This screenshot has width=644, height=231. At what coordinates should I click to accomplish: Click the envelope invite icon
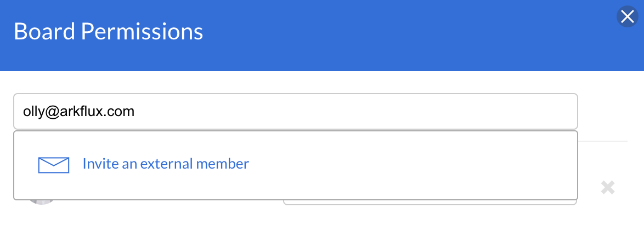(x=53, y=165)
